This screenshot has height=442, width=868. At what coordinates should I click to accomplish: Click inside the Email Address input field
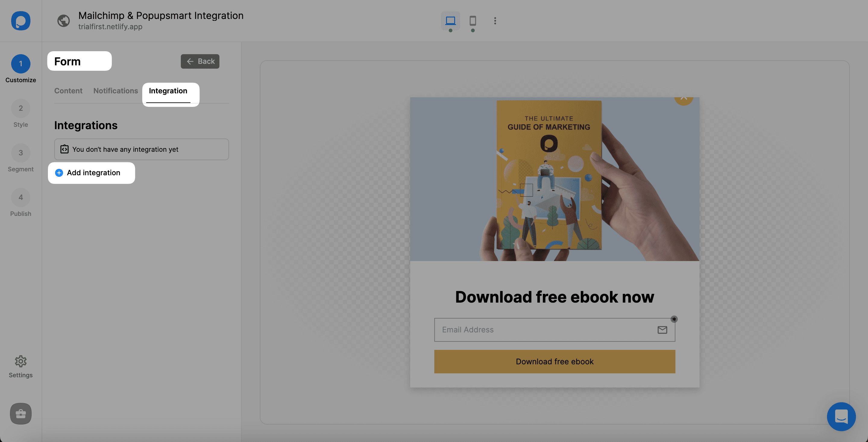tap(539, 330)
